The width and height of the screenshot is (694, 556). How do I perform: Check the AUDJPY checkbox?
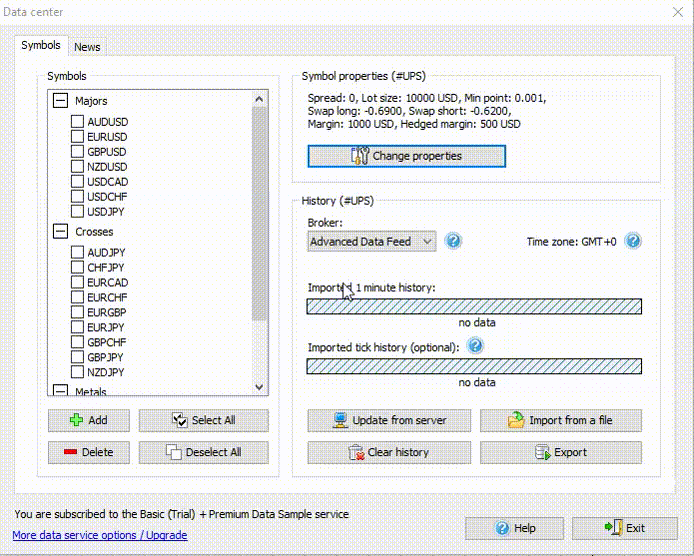tap(77, 252)
